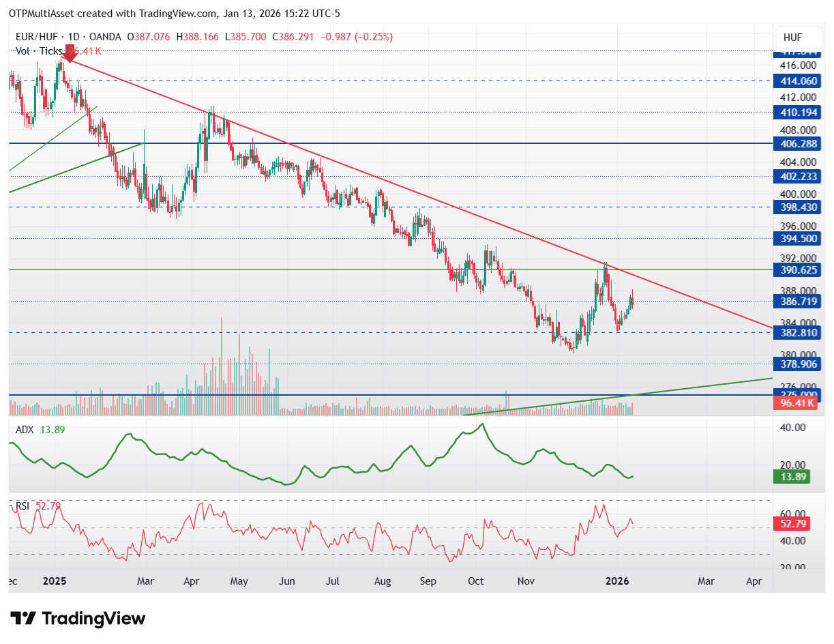Click the 2026 year label on time axis

[618, 581]
